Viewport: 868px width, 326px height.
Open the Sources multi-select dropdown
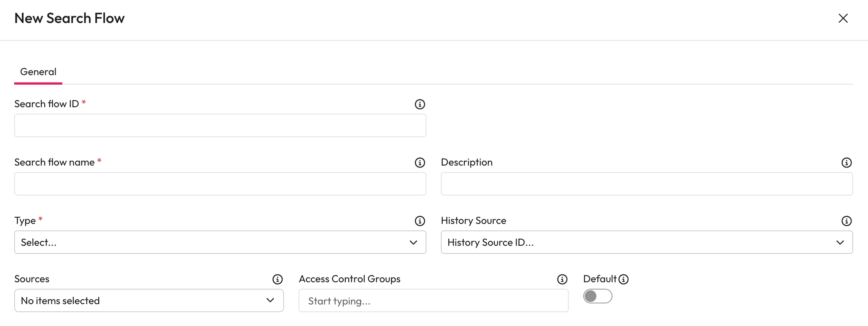149,301
